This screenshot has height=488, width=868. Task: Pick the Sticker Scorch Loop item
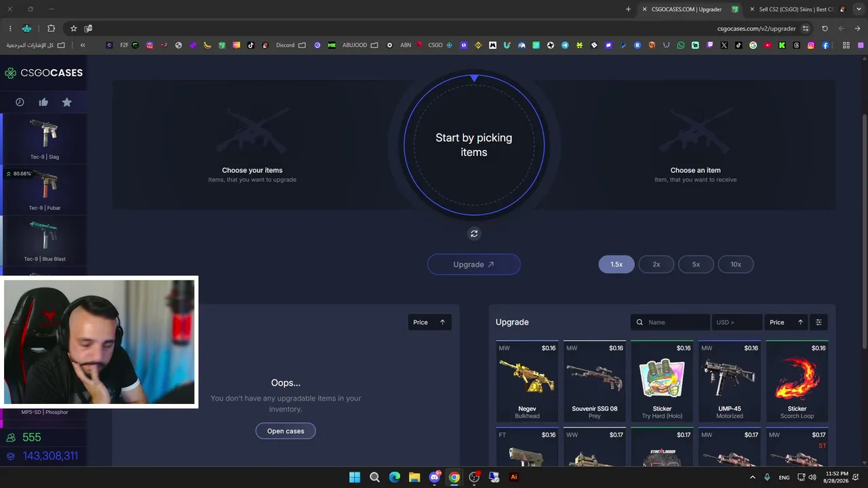tap(797, 381)
